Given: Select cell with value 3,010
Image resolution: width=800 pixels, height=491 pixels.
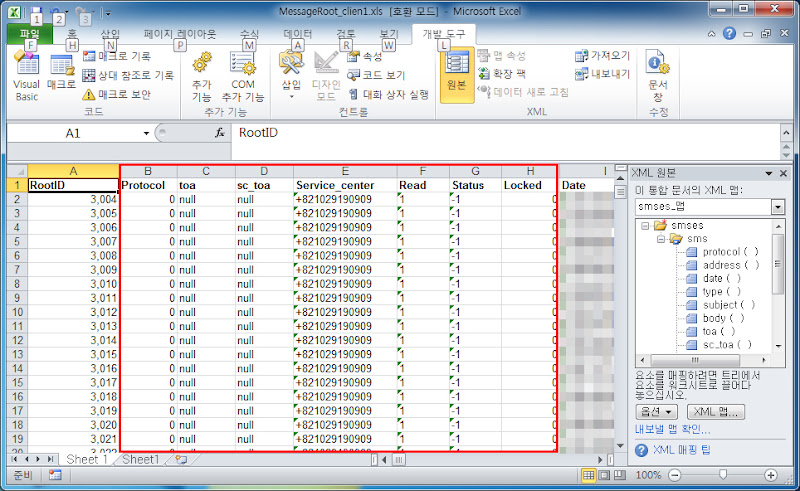Looking at the screenshot, I should tap(73, 284).
